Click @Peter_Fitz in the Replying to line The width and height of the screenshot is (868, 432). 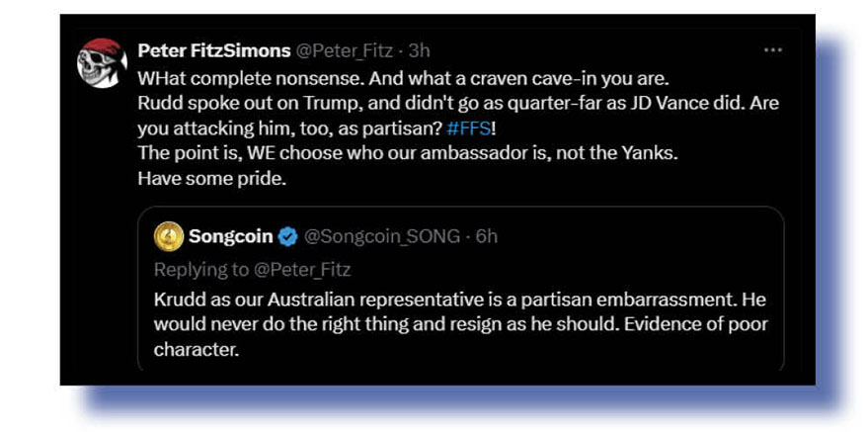click(307, 269)
